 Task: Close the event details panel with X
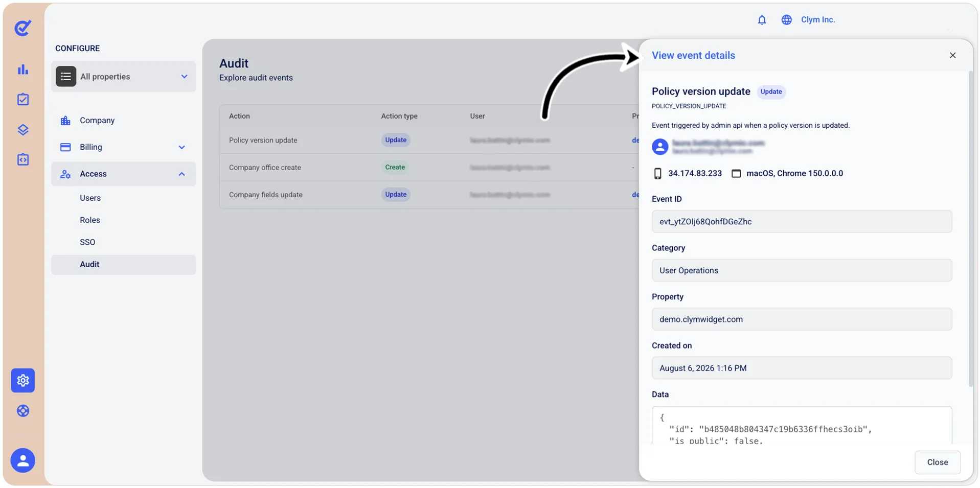pos(952,55)
